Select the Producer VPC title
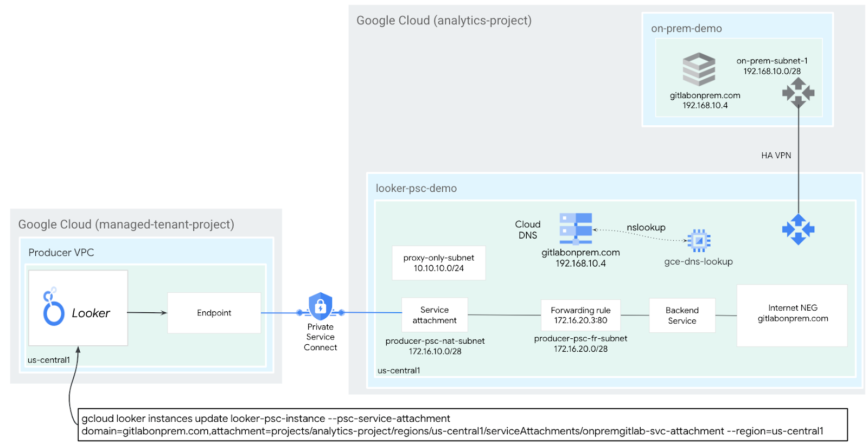The image size is (868, 444). (x=61, y=253)
